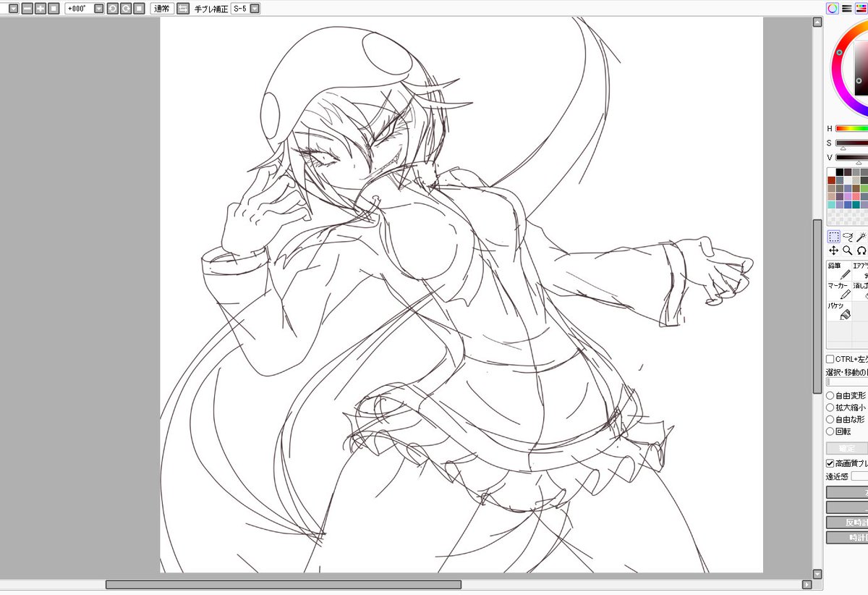
Task: Show the color wheel panel
Action: click(x=833, y=8)
